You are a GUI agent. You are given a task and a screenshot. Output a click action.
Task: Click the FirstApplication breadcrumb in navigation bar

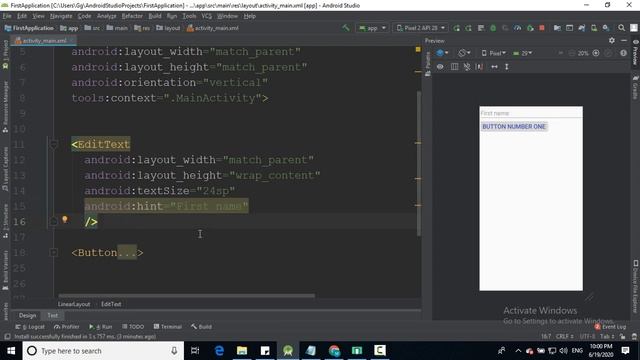[29, 28]
